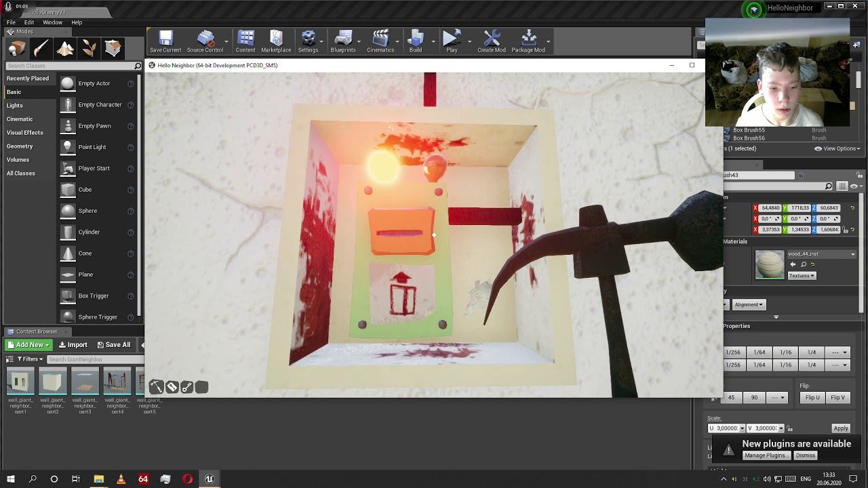Click help icon beside Player Start
The width and height of the screenshot is (868, 488).
130,168
